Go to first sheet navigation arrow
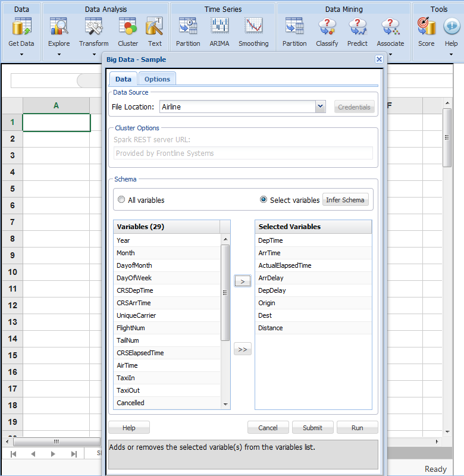464x476 pixels. (13, 454)
